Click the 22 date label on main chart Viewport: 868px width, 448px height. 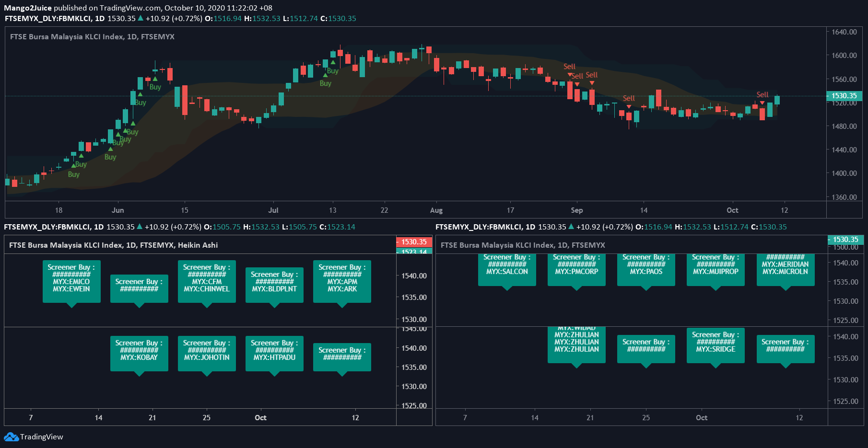384,210
